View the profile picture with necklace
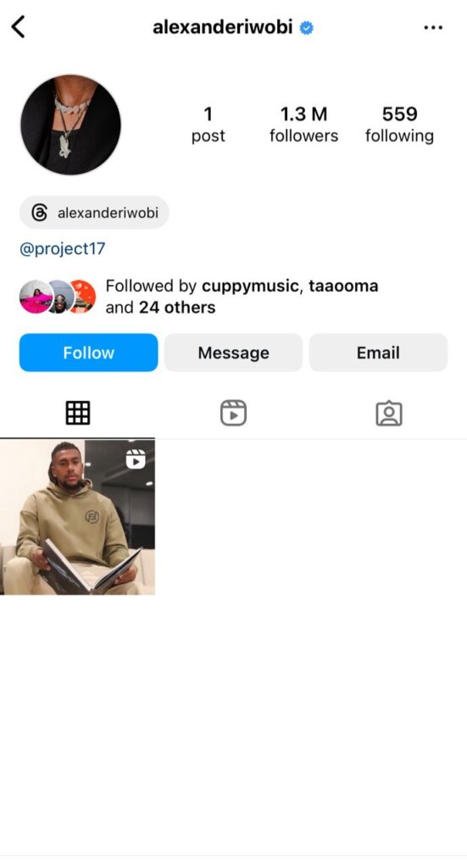 (71, 125)
